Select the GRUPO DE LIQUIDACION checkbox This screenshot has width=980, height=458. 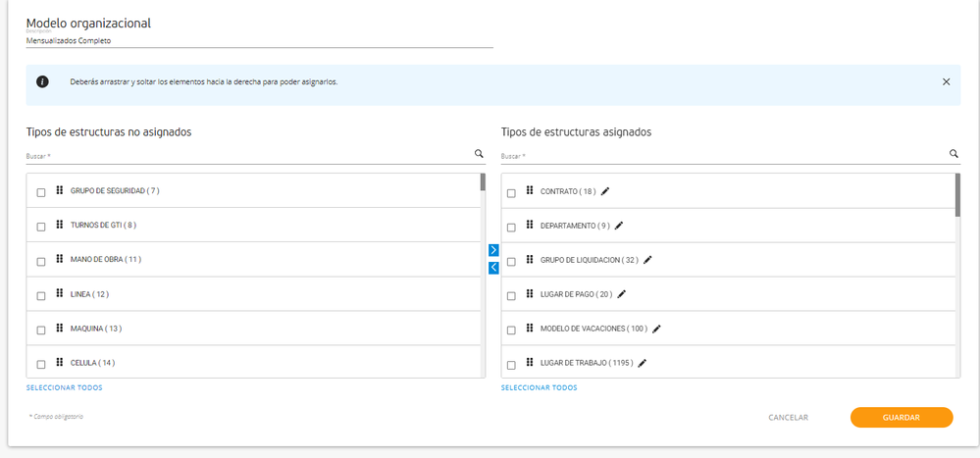pos(511,263)
